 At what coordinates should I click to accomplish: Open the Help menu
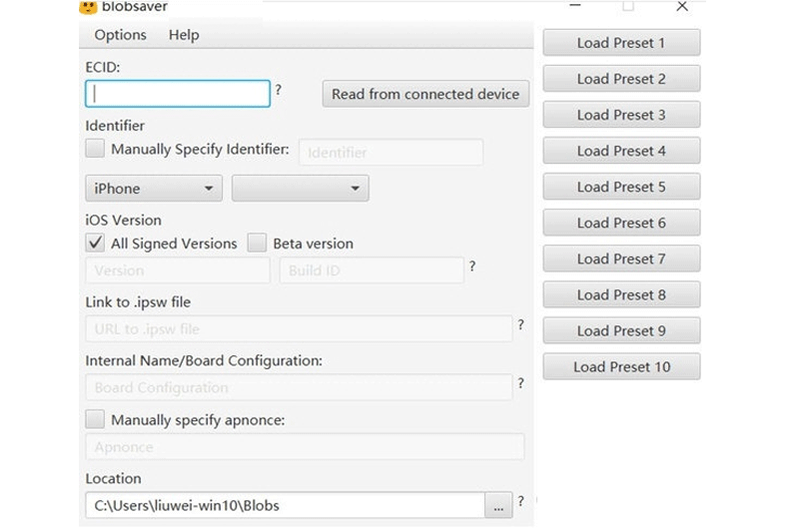[x=184, y=35]
